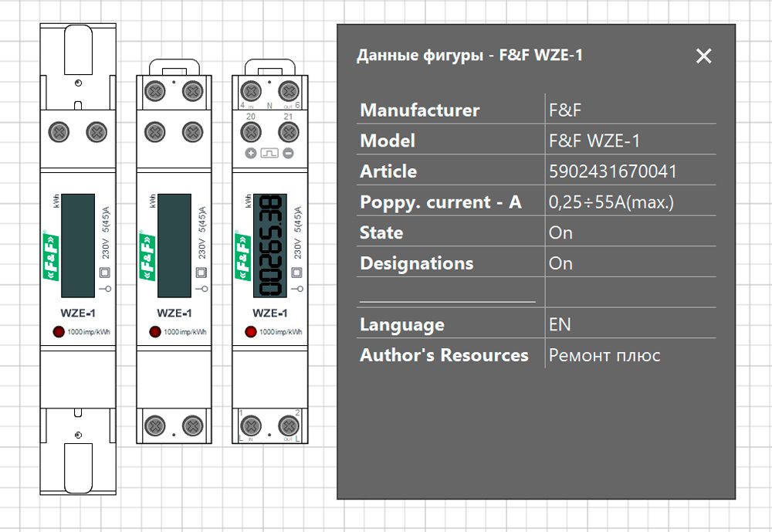Click the F&F logo on middle meter
Viewport: 772px width, 532px height.
[x=147, y=256]
